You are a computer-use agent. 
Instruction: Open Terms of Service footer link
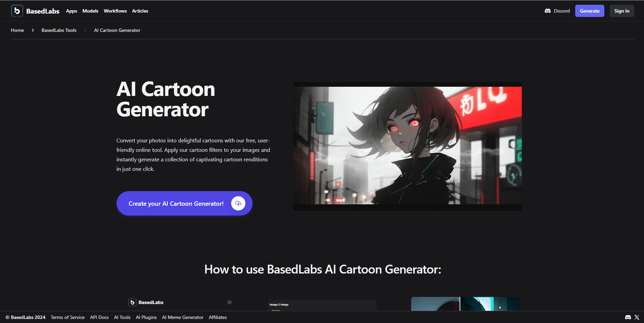(x=68, y=317)
